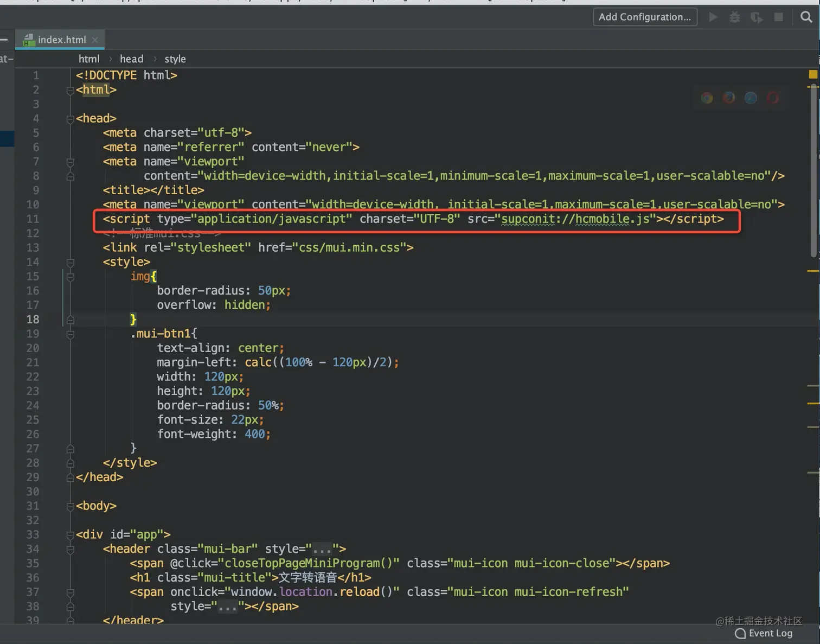The width and height of the screenshot is (820, 644).
Task: Follow supconit://hcmobile.js script source link
Action: click(575, 219)
